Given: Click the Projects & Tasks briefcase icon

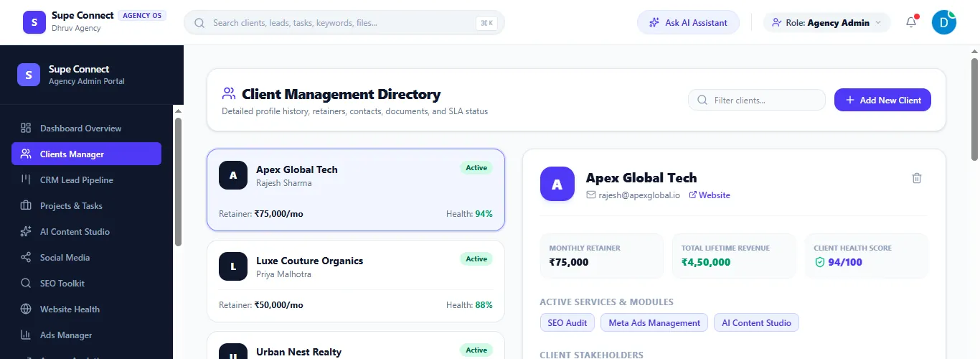Looking at the screenshot, I should coord(26,206).
